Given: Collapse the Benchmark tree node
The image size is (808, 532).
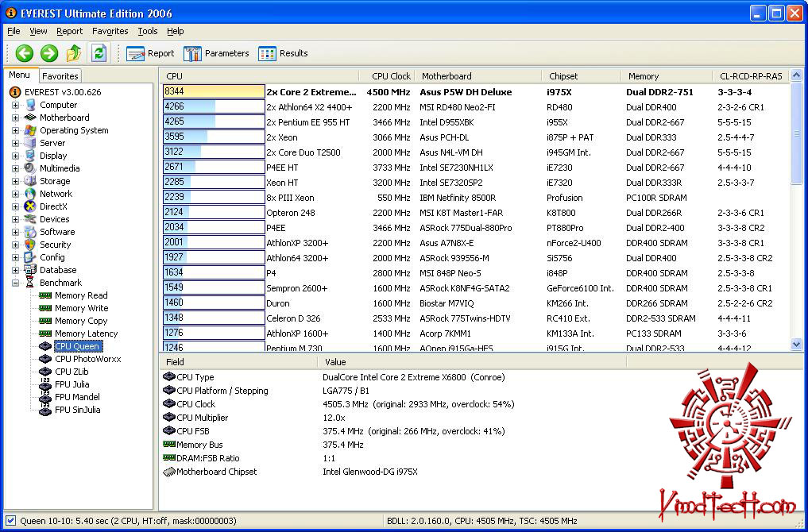Looking at the screenshot, I should pyautogui.click(x=15, y=283).
